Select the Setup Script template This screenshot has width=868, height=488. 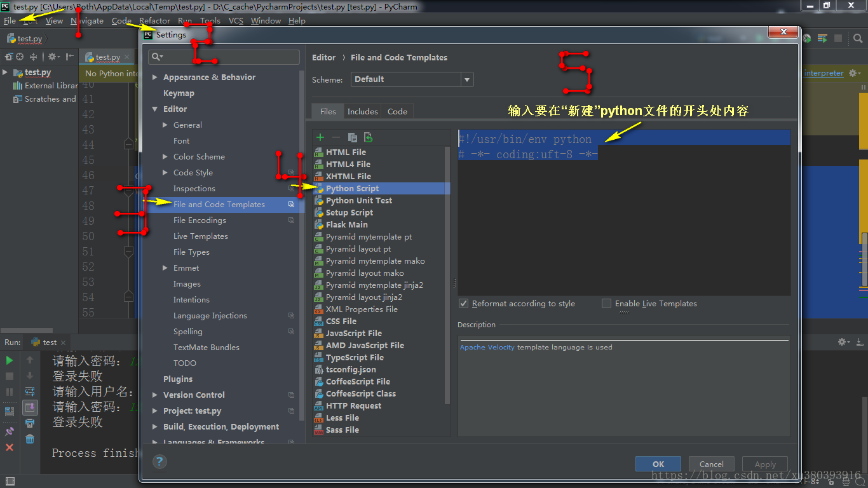tap(349, 212)
